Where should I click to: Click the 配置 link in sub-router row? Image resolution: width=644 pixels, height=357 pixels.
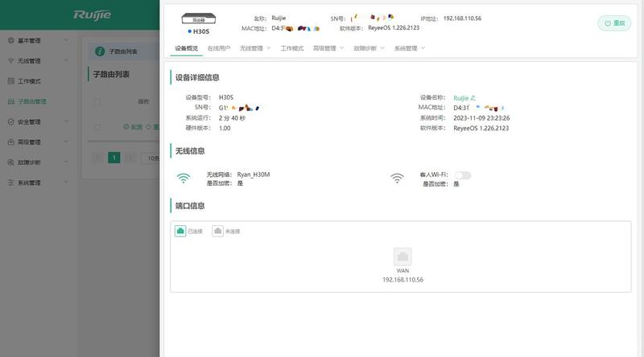pos(136,127)
